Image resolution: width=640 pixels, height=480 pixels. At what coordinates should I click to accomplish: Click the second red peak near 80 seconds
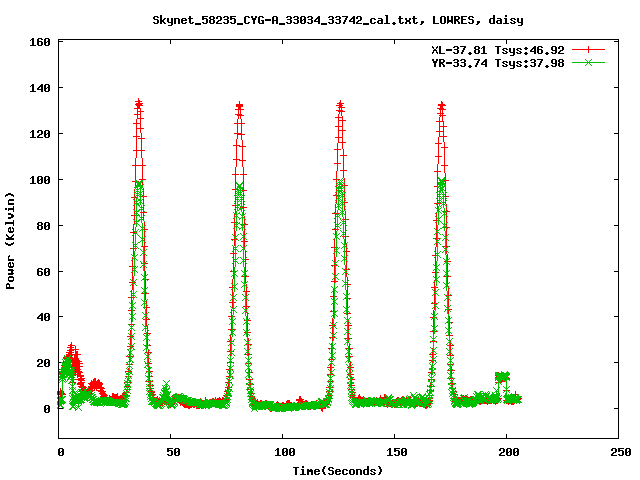pos(239,106)
